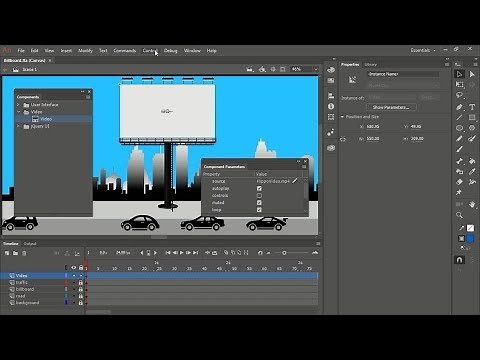Select the Lasso tool
Viewport: 480px width, 360px height.
click(459, 96)
